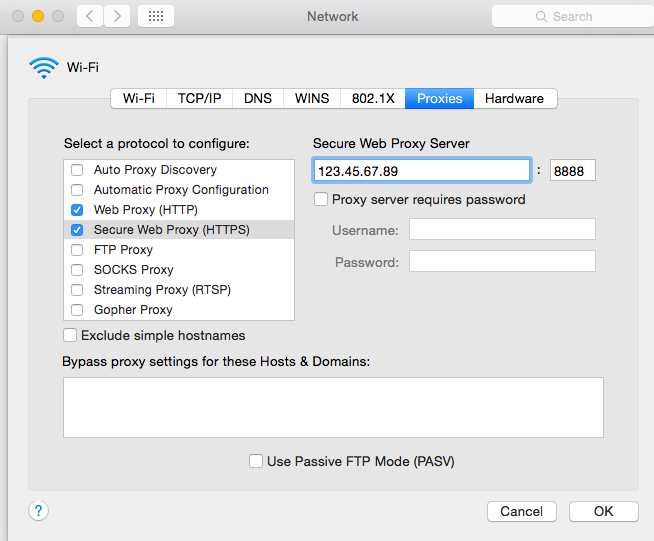Show all preferences grid icon
Viewport: 654px width, 541px height.
(155, 16)
